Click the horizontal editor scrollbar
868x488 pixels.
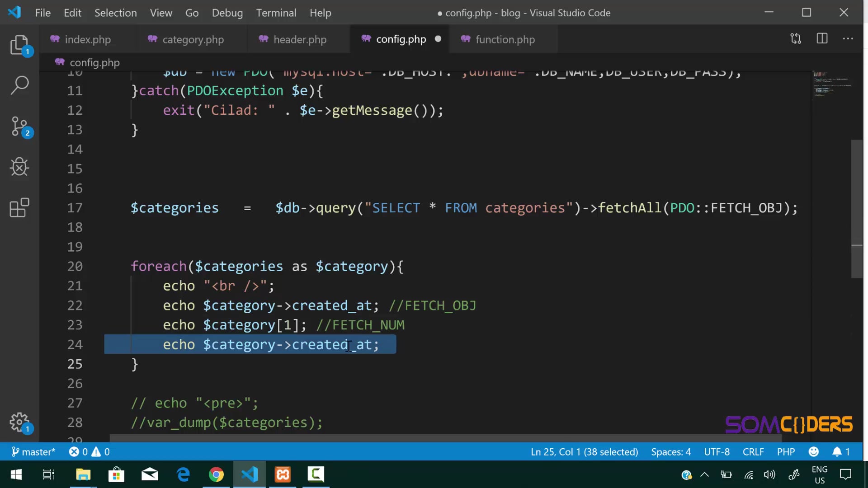[x=446, y=438]
